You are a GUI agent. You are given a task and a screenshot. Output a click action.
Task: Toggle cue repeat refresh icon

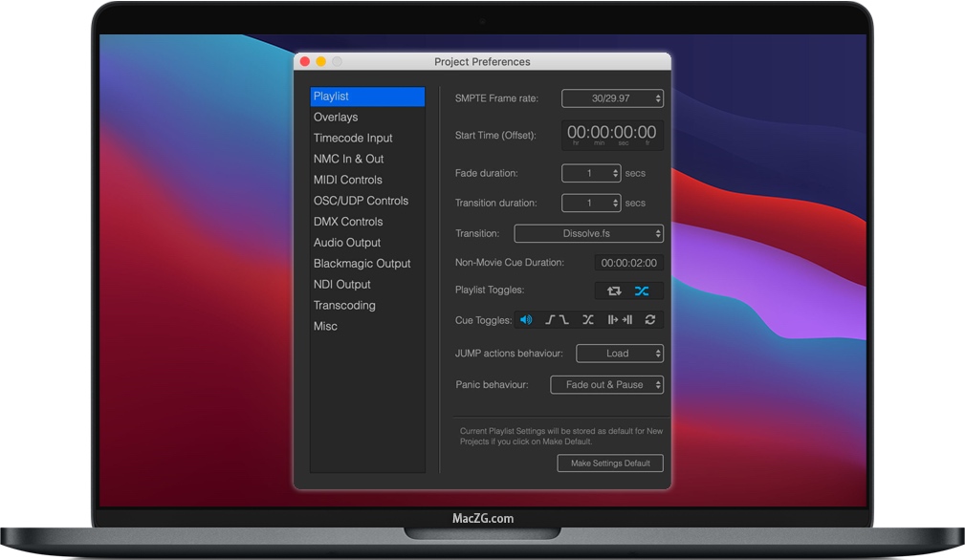650,320
